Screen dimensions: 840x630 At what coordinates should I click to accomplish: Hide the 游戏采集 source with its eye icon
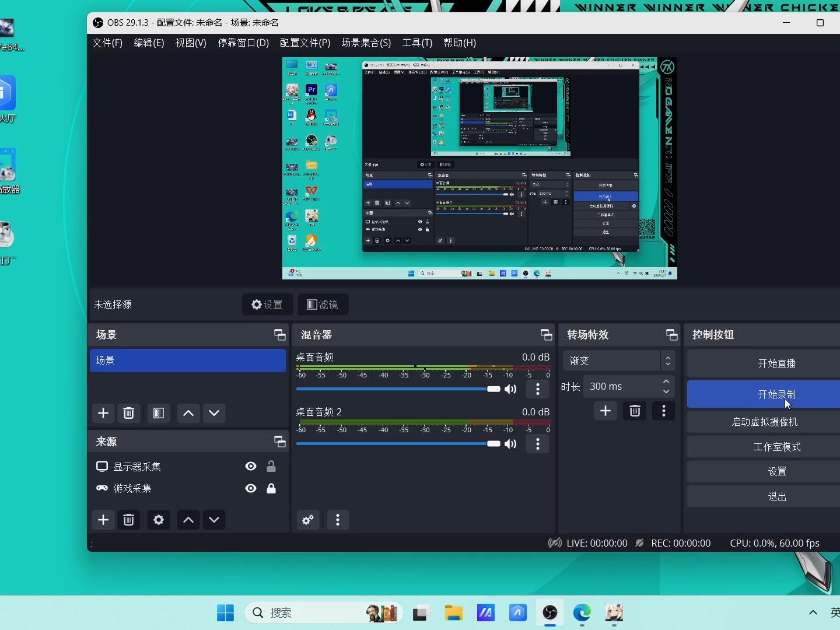(251, 488)
